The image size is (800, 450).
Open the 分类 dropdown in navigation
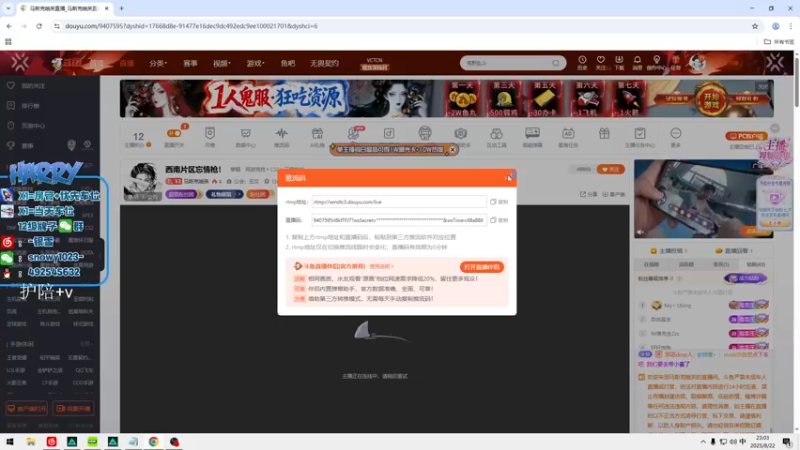(158, 63)
